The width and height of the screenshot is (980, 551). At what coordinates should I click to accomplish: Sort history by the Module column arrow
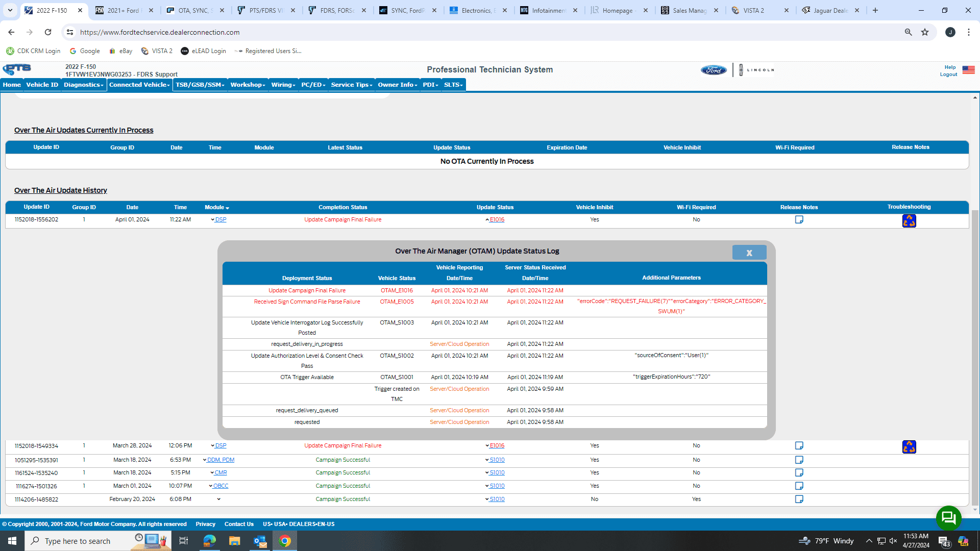(x=227, y=208)
